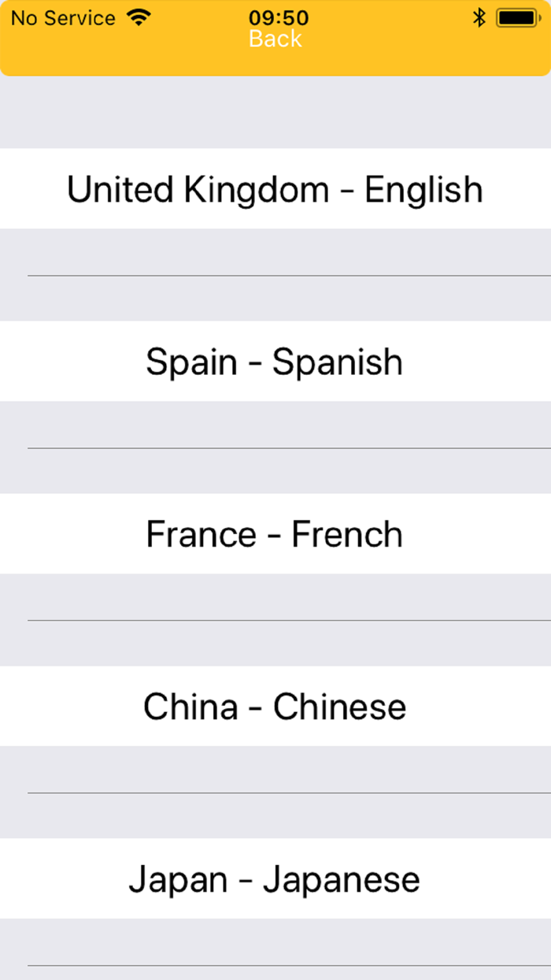The image size is (551, 980).
Task: Tap the Bluetooth status icon
Action: [x=479, y=17]
